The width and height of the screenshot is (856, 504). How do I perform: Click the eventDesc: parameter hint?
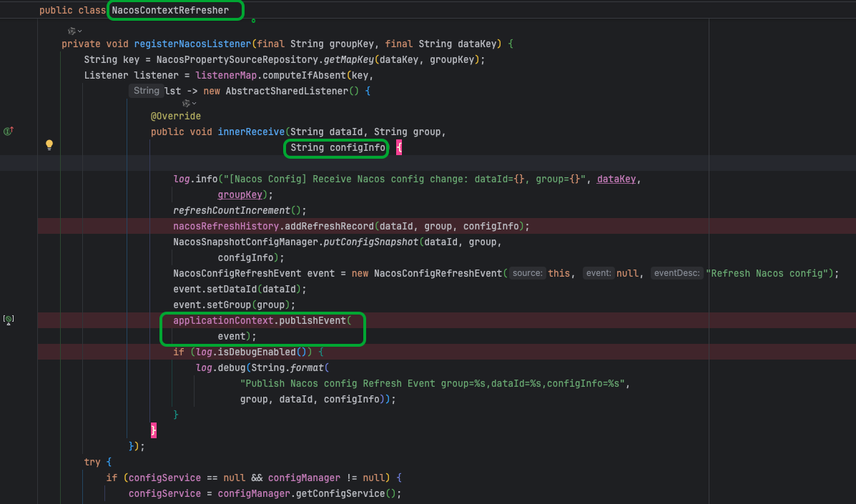[x=677, y=273]
